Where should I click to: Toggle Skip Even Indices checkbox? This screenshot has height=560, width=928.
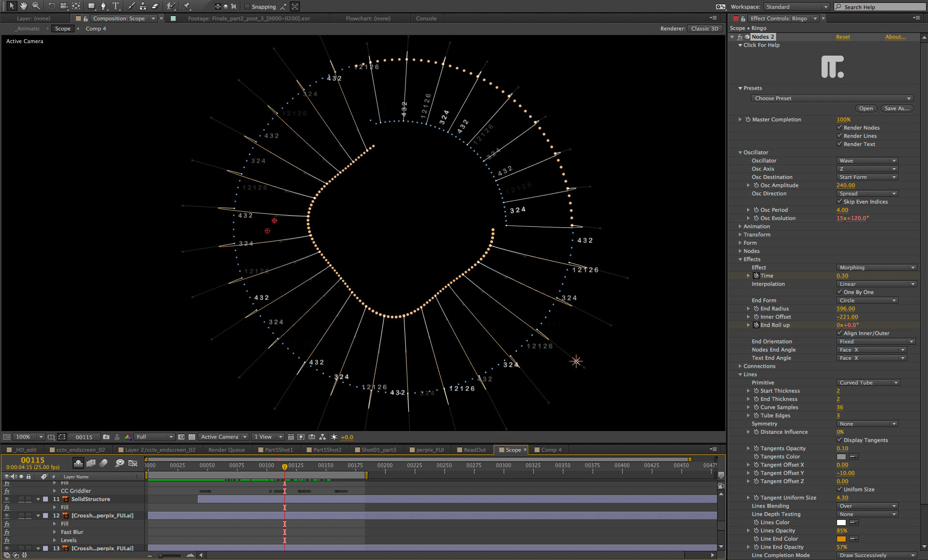pyautogui.click(x=839, y=202)
